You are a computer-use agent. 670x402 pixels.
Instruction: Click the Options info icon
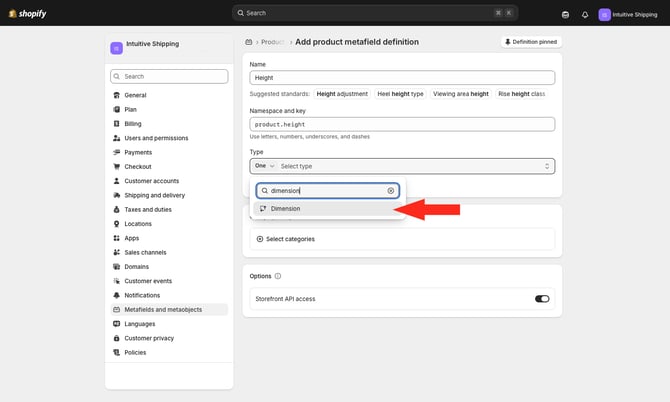click(278, 276)
